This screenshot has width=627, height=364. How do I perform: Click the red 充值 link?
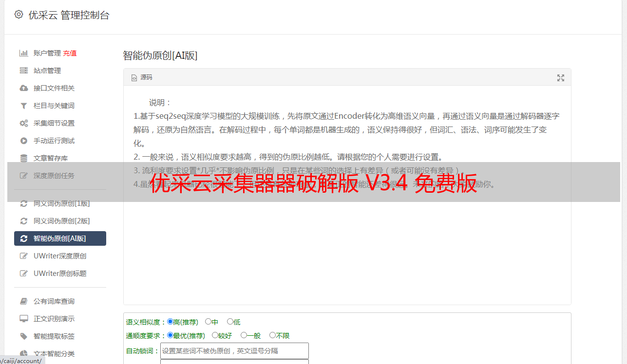pos(70,53)
